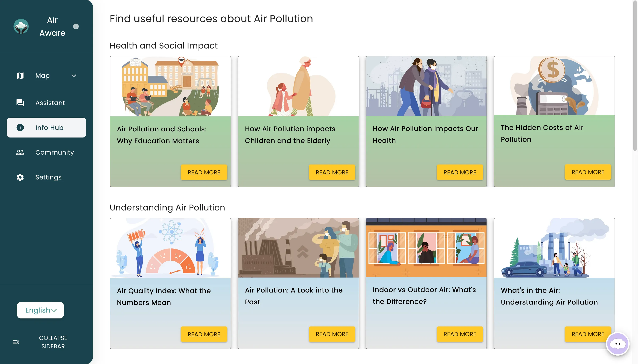Open the English language dropdown
638x364 pixels.
[x=40, y=310]
